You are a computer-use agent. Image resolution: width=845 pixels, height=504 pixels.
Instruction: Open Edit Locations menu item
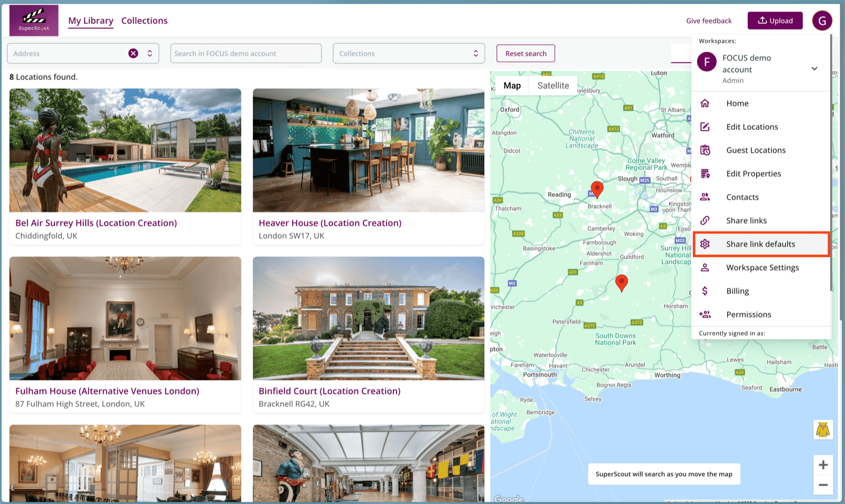(x=761, y=127)
